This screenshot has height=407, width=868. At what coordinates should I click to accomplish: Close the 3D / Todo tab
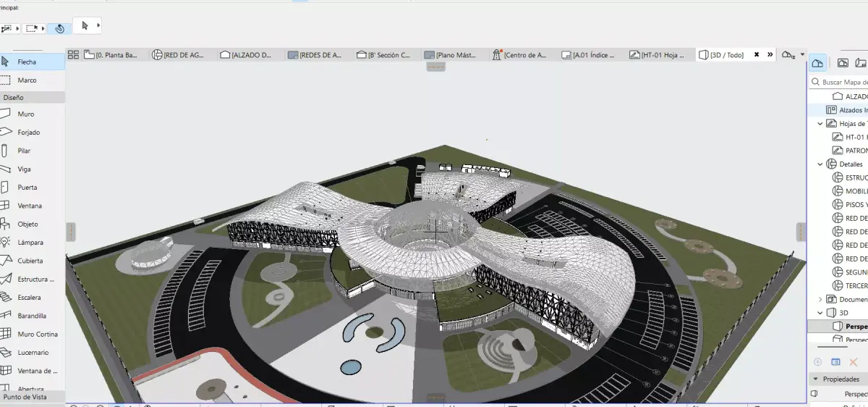756,54
